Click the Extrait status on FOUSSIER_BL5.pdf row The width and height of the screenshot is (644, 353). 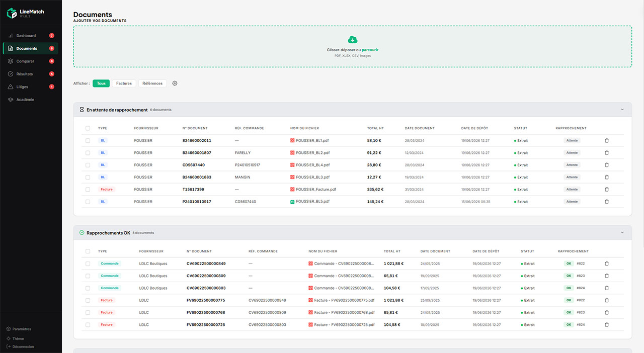tap(521, 202)
